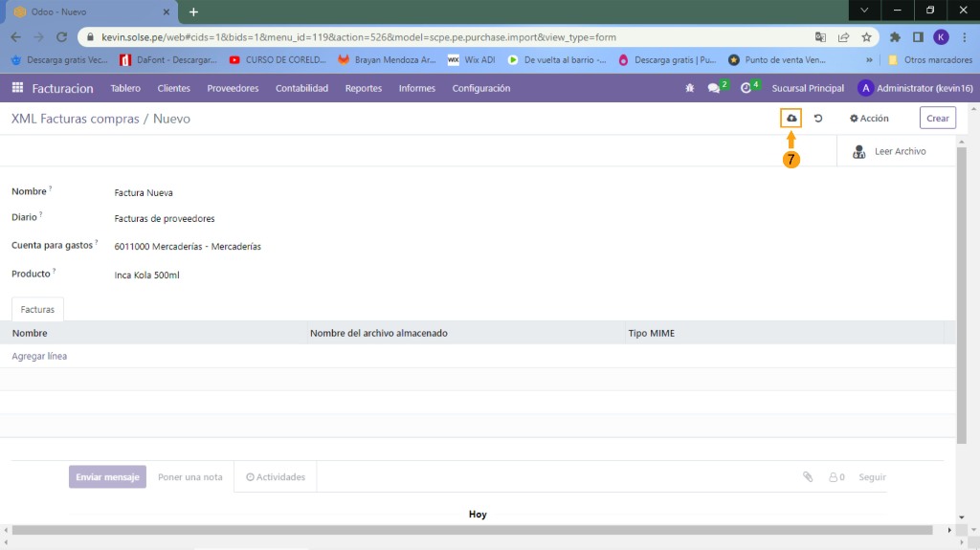Open the apps grid home menu
980x550 pixels.
[x=17, y=88]
